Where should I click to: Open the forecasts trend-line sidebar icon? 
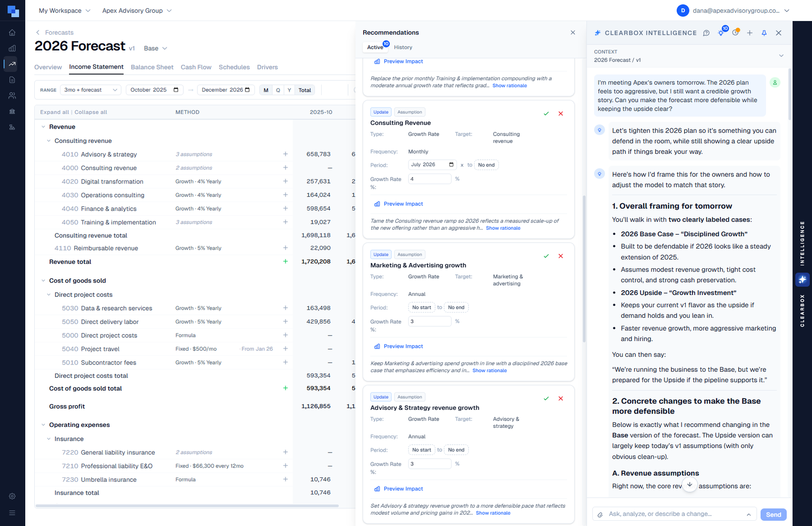12,64
